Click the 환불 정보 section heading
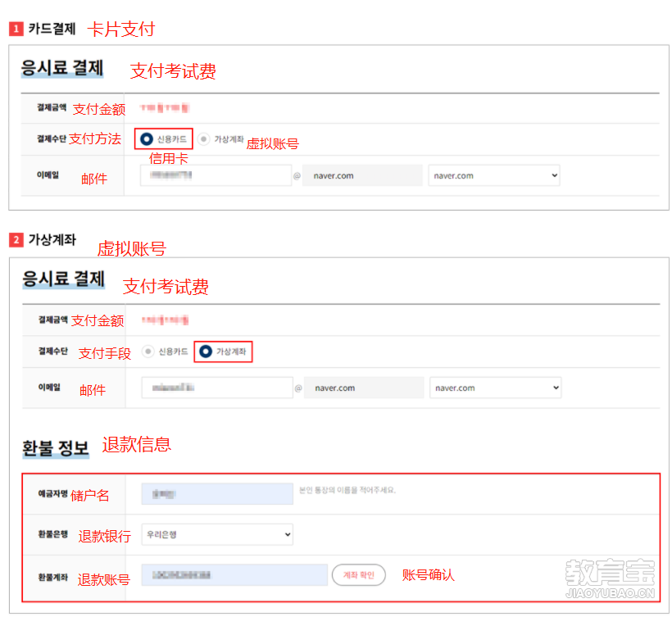Image resolution: width=672 pixels, height=617 pixels. [x=55, y=447]
